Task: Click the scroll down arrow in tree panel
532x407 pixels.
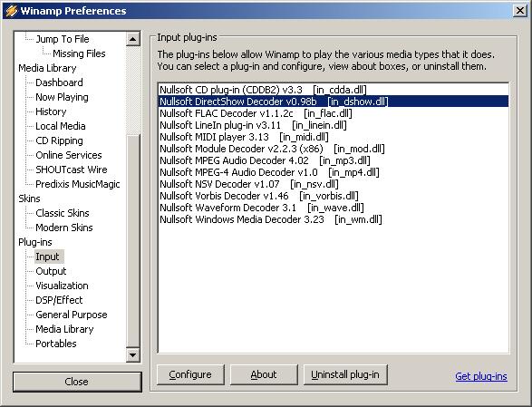Action: [x=132, y=355]
